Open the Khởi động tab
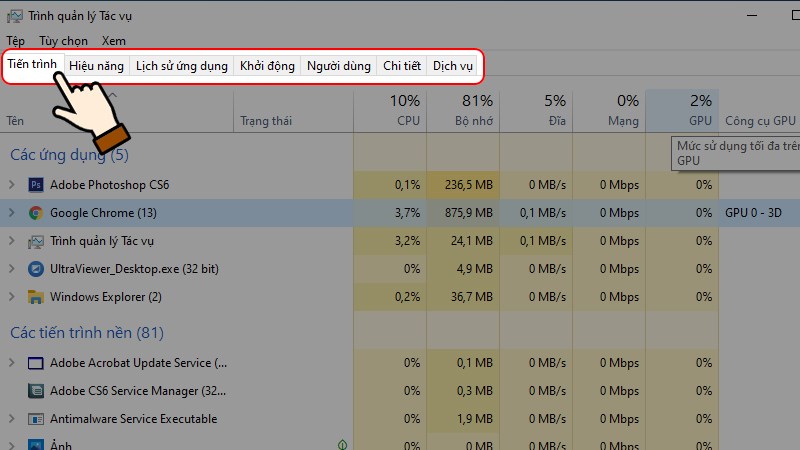This screenshot has height=450, width=800. (267, 66)
